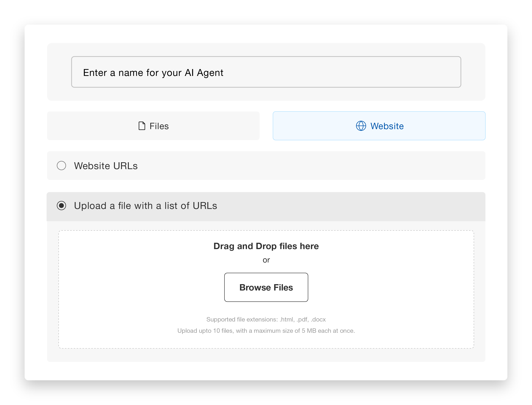532x405 pixels.
Task: Click the upload limit message text
Action: (266, 330)
